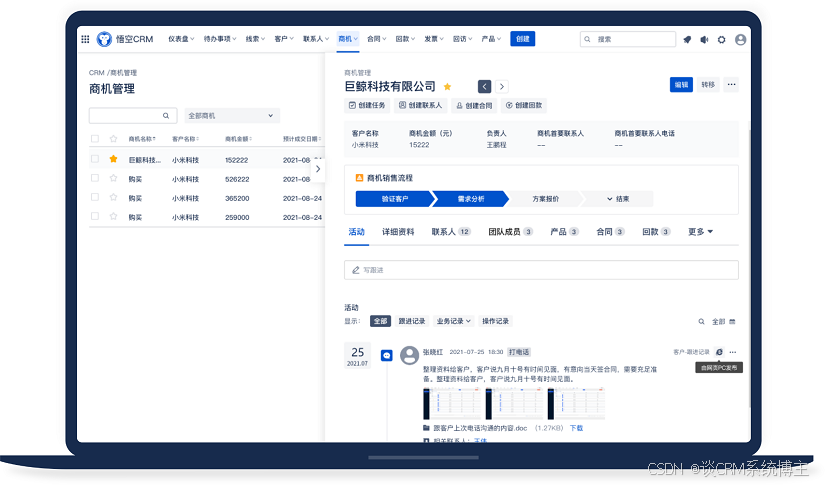Screen dimensions: 825x485
Task: Click the list search magnifier icon
Action: point(166,116)
